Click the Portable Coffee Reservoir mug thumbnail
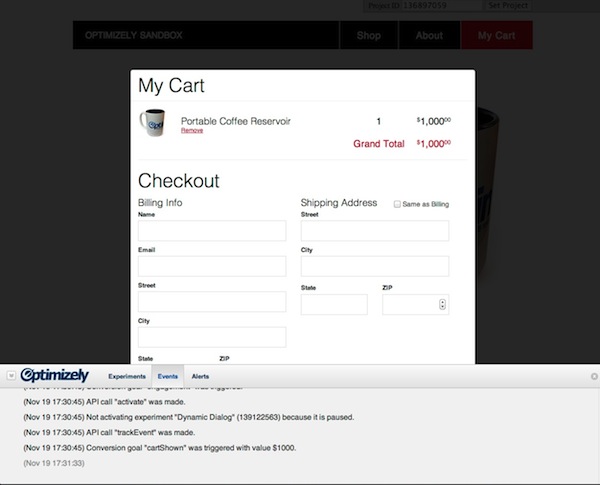Screen dimensions: 600x485 pos(152,122)
